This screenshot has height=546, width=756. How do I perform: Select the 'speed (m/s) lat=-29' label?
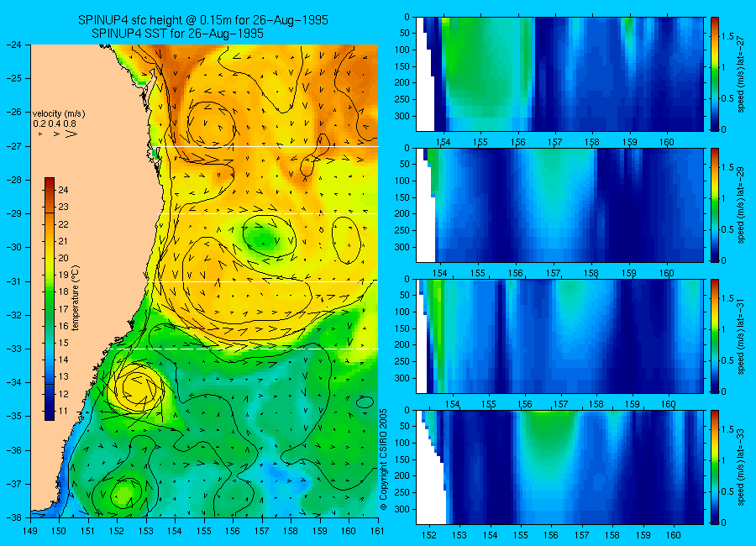coord(741,205)
